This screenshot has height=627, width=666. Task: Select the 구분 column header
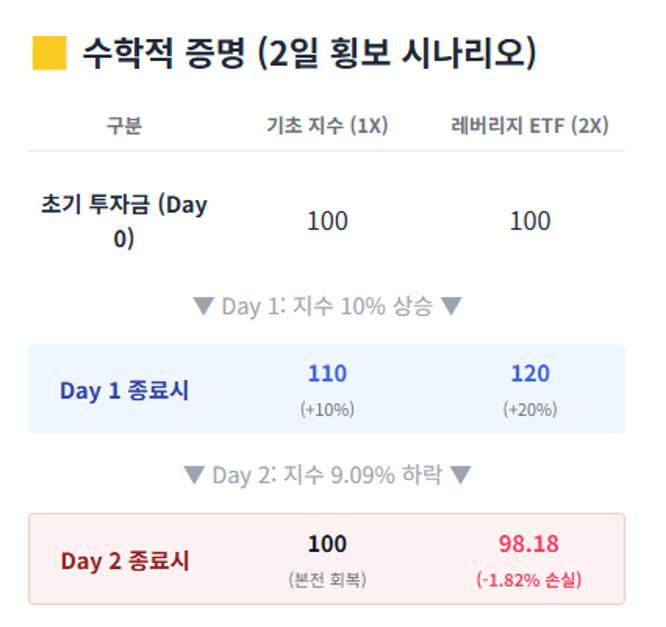click(x=124, y=125)
